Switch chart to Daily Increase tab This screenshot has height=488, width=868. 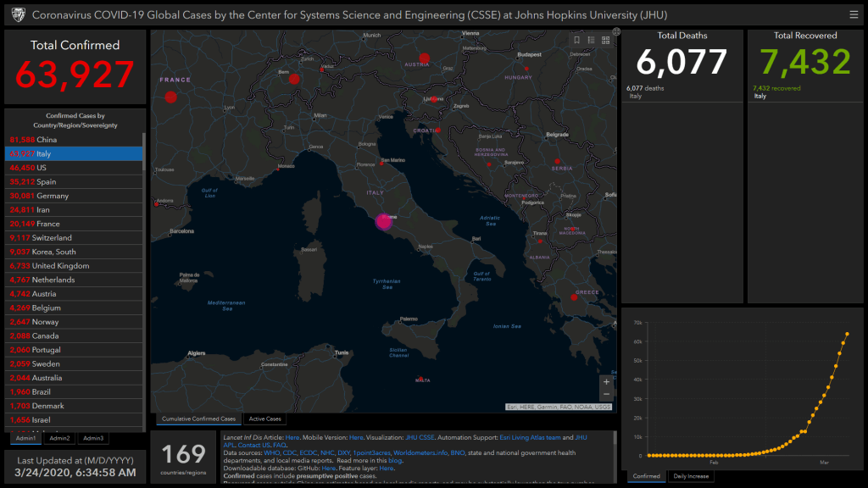[x=691, y=476]
